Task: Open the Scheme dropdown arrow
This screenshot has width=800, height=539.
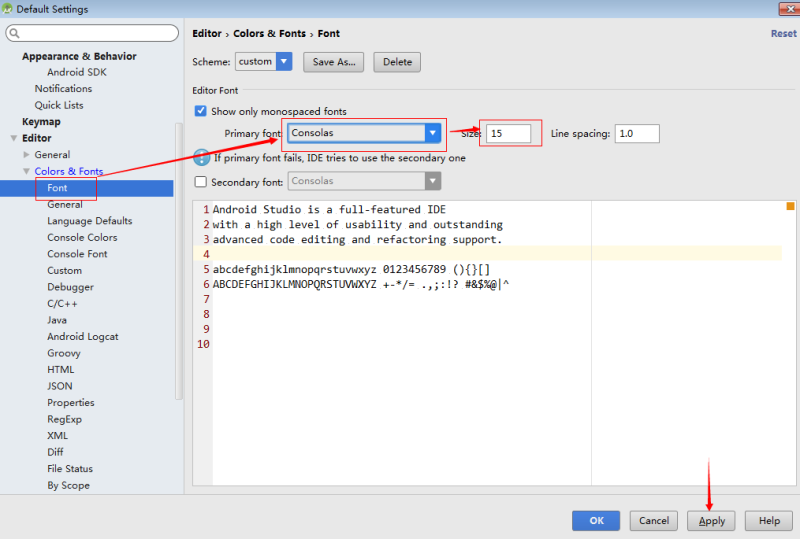Action: click(284, 61)
